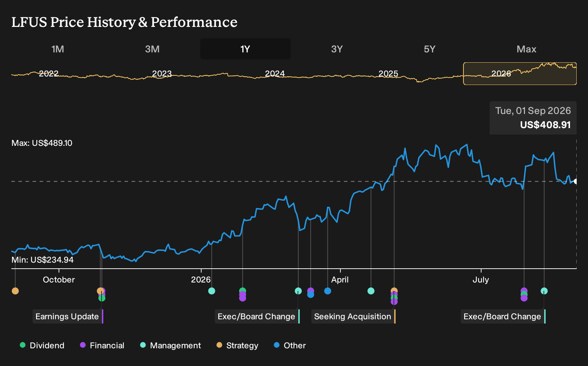Image resolution: width=588 pixels, height=366 pixels.
Task: Click teal Management dot above second Exec/Board Change
Action: 544,291
